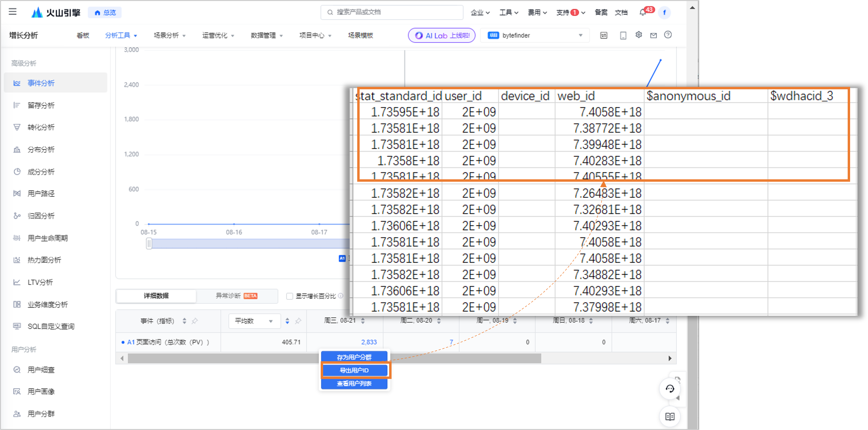Click the customer service headset icon

tap(669, 389)
